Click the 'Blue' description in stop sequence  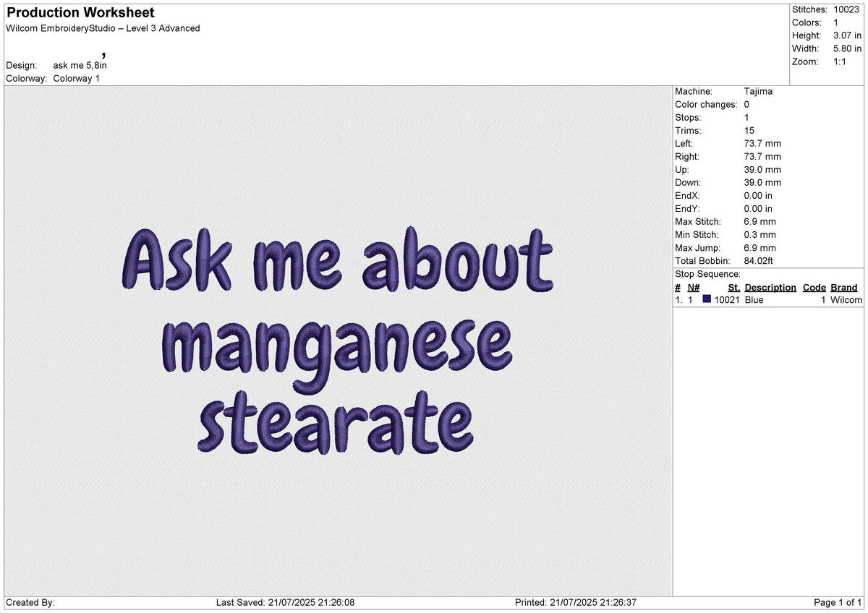coord(754,299)
